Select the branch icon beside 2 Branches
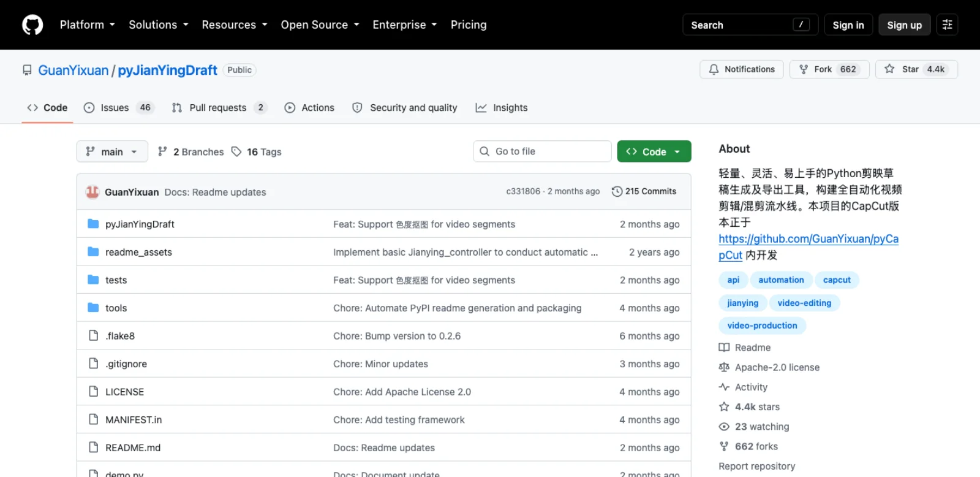 (162, 151)
